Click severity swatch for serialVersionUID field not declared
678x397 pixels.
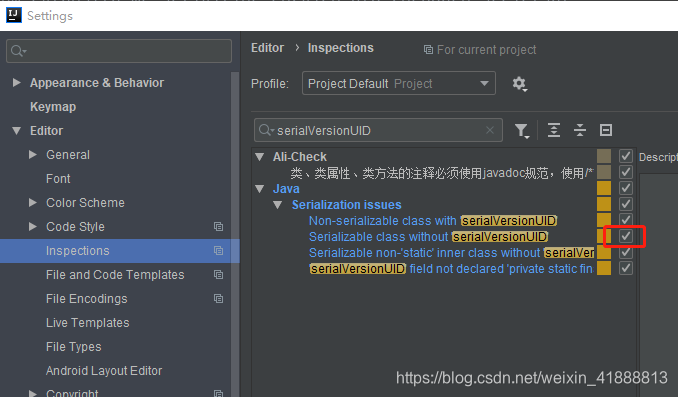[x=604, y=268]
